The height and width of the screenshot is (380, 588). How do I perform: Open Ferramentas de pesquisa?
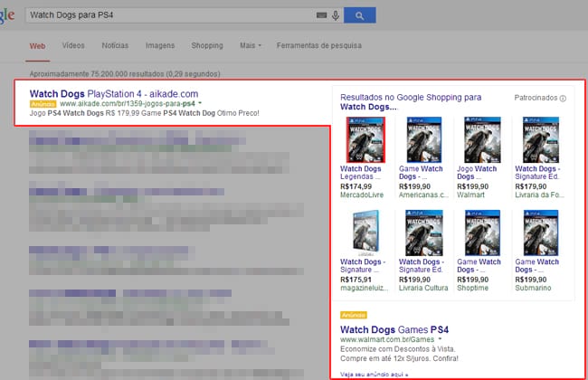pyautogui.click(x=319, y=45)
